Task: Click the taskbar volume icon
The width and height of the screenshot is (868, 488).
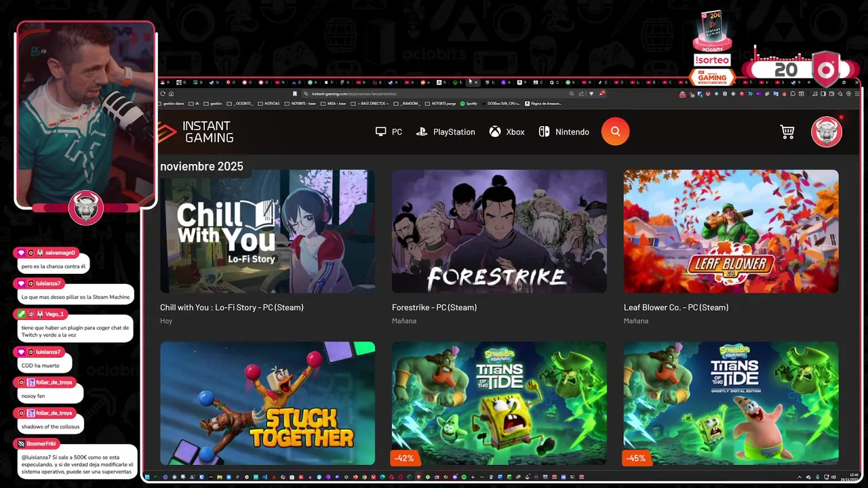Action: point(833,477)
